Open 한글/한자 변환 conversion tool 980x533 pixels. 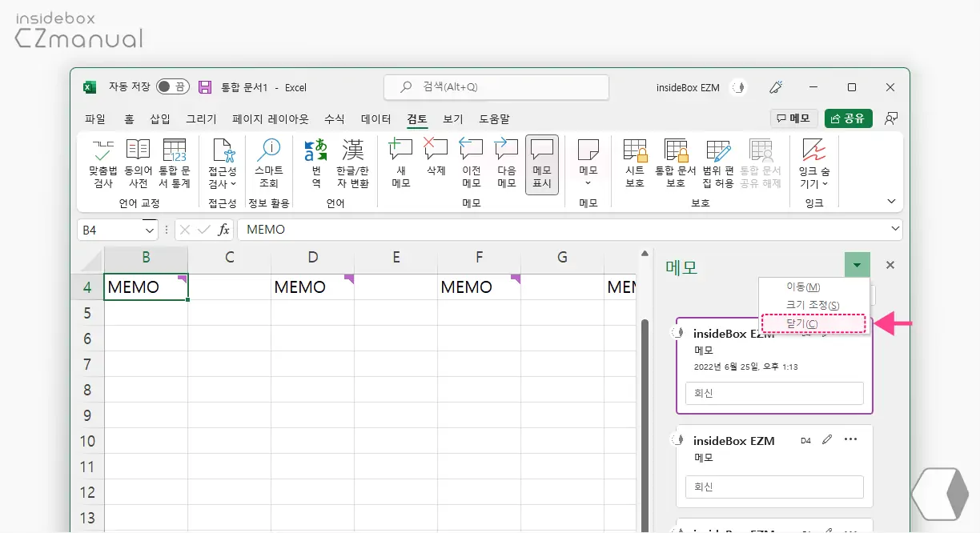pyautogui.click(x=352, y=164)
